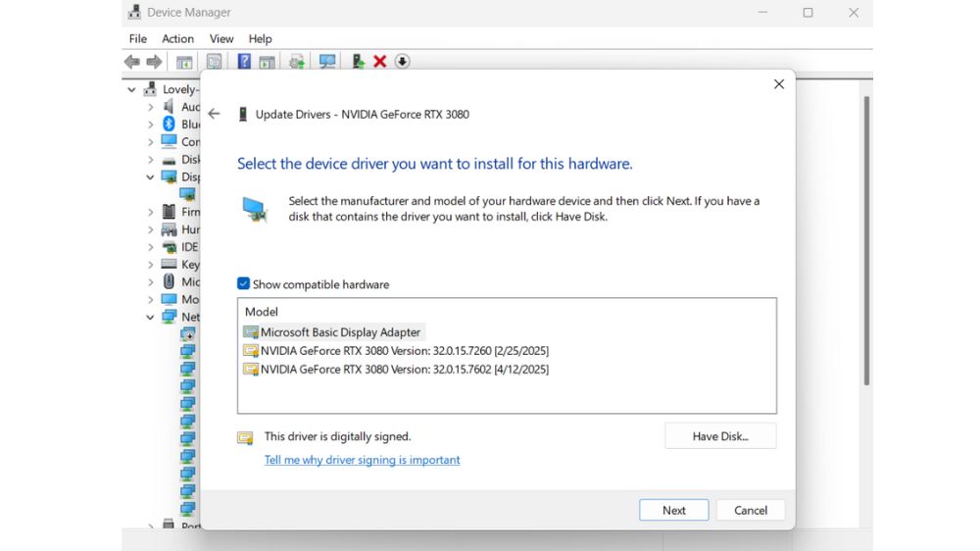Select the Network adapters category icon
Viewport: 980px width, 551px height.
(x=169, y=317)
